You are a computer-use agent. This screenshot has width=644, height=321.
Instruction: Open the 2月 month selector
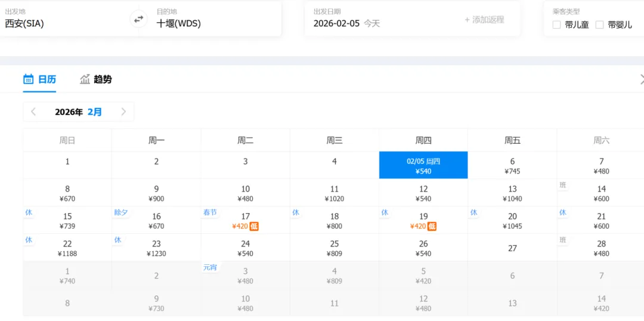[x=95, y=112]
